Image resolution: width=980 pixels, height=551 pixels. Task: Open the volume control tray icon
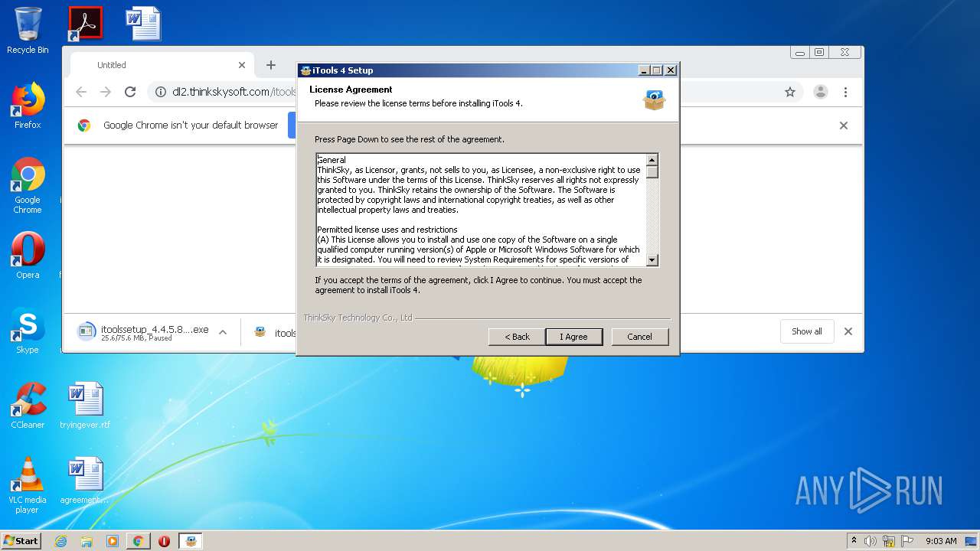[x=871, y=541]
